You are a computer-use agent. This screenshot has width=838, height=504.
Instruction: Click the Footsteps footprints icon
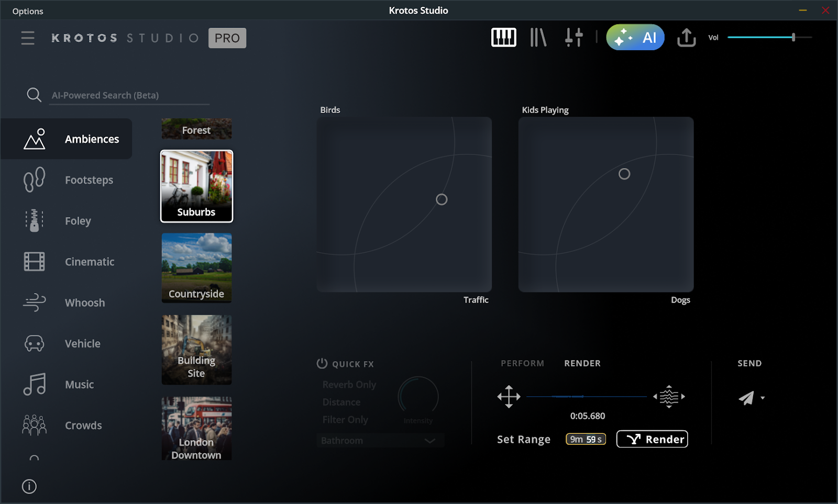coord(35,180)
